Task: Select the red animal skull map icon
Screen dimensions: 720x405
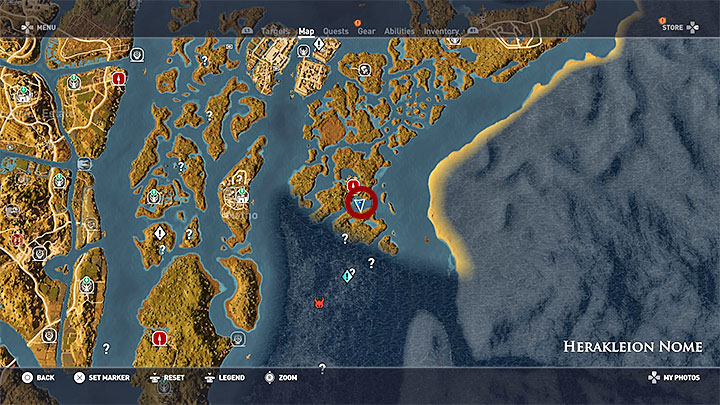Action: [x=319, y=301]
